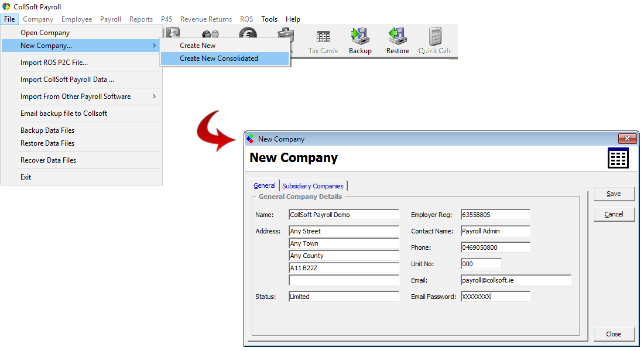644x351 pixels.
Task: Select the General tab
Action: [264, 185]
